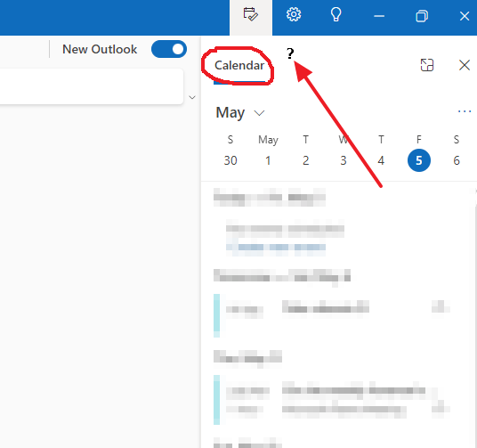
Task: Select Wednesday 3 in the week row
Action: point(344,160)
